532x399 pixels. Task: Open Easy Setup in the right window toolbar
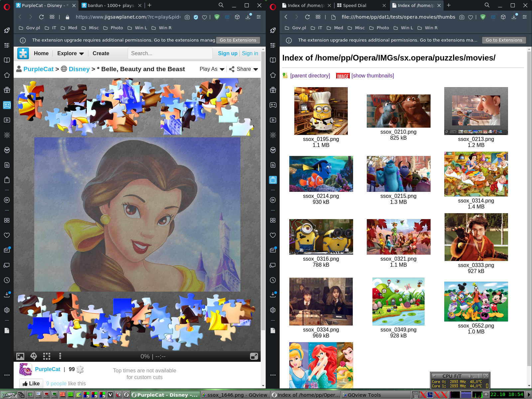[525, 17]
